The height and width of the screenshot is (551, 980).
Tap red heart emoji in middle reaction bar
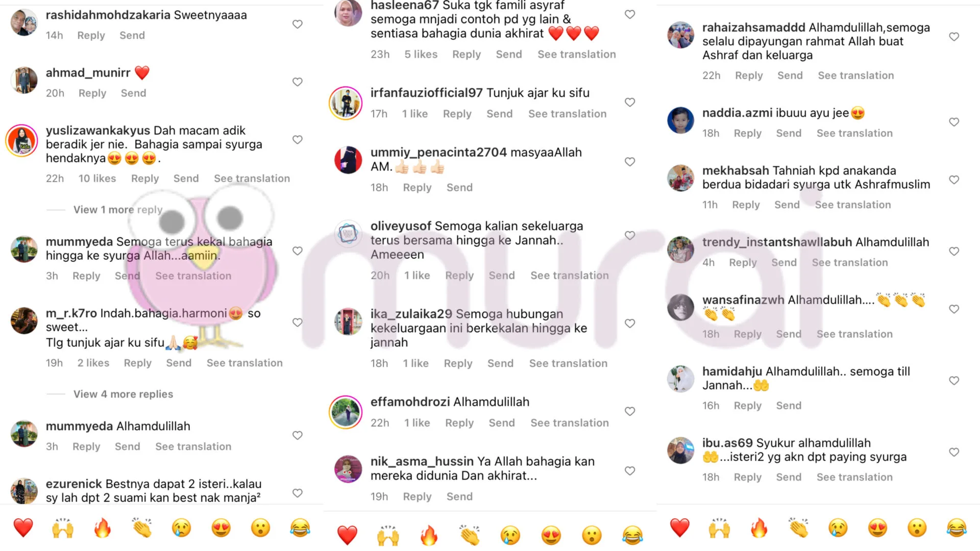347,535
